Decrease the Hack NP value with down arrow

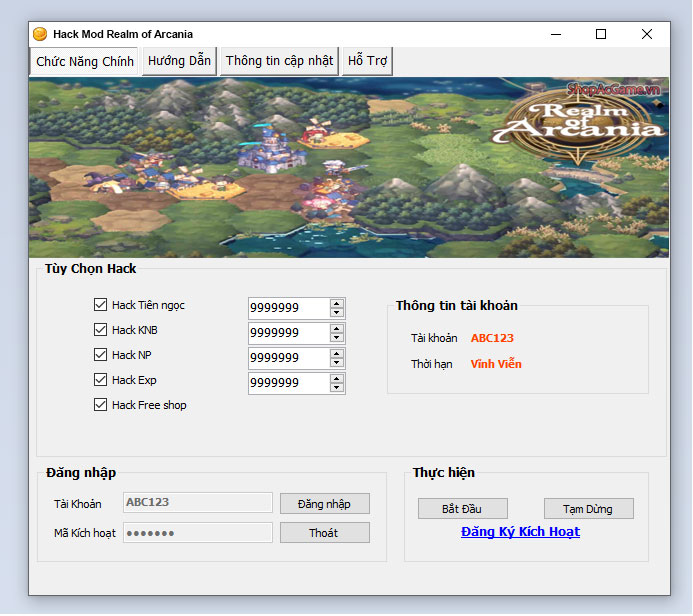337,363
